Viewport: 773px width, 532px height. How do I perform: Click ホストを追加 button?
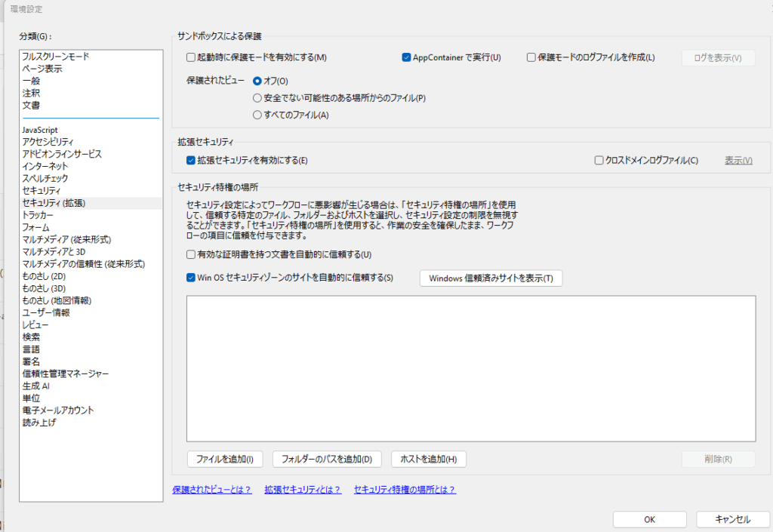(x=429, y=459)
